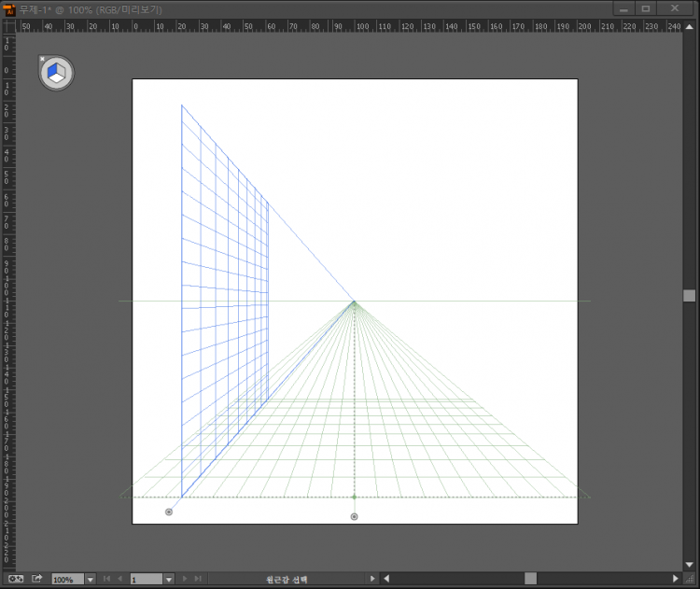This screenshot has width=700, height=589.
Task: Click the center ground level widget below the grid
Action: coord(354,516)
